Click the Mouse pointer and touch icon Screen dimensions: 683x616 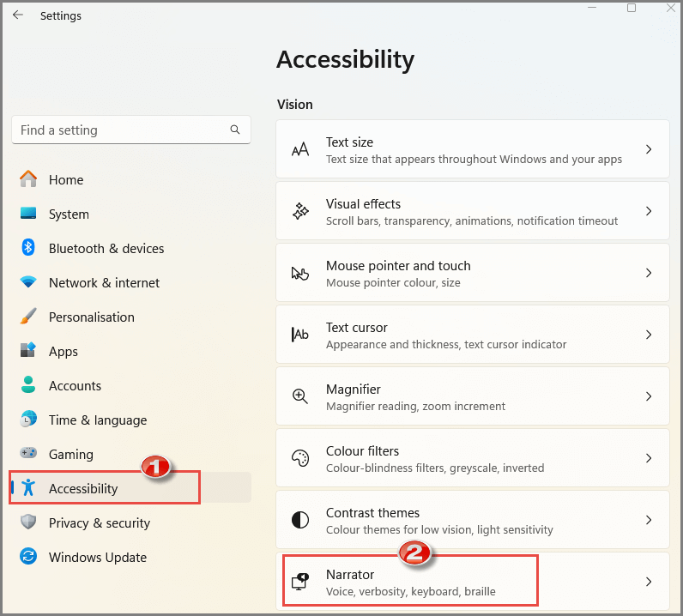tap(300, 273)
